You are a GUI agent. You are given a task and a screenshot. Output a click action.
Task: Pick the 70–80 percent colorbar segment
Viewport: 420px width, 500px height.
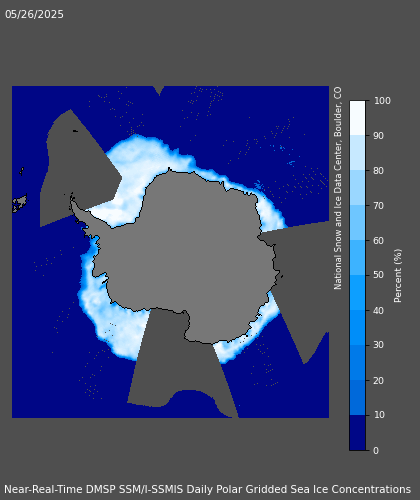tap(357, 188)
